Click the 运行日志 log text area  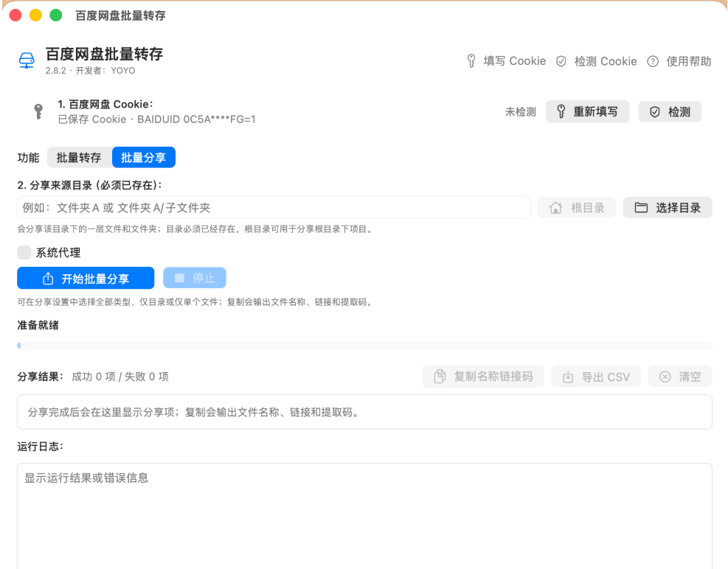(364, 516)
